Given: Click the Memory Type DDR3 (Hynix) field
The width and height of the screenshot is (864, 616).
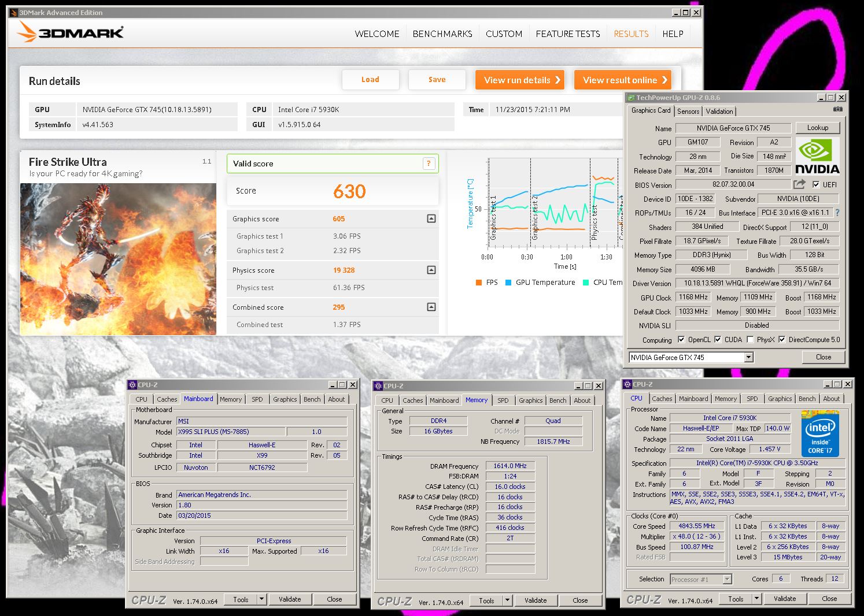Looking at the screenshot, I should (711, 255).
